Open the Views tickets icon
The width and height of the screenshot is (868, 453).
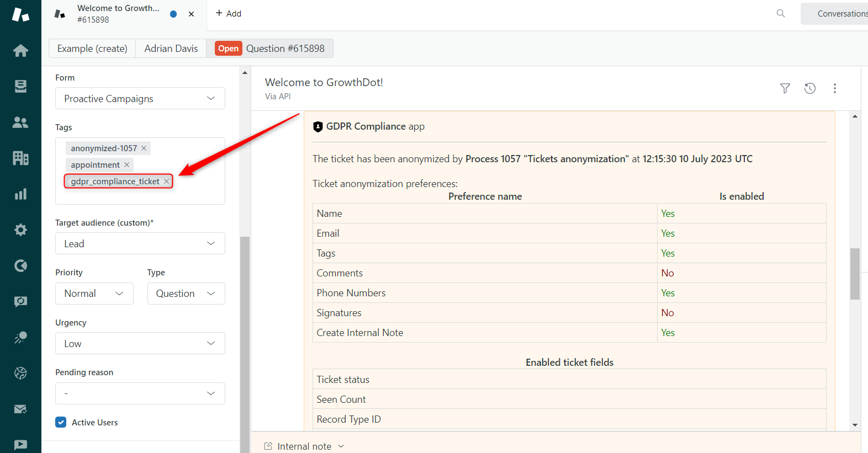[x=20, y=87]
